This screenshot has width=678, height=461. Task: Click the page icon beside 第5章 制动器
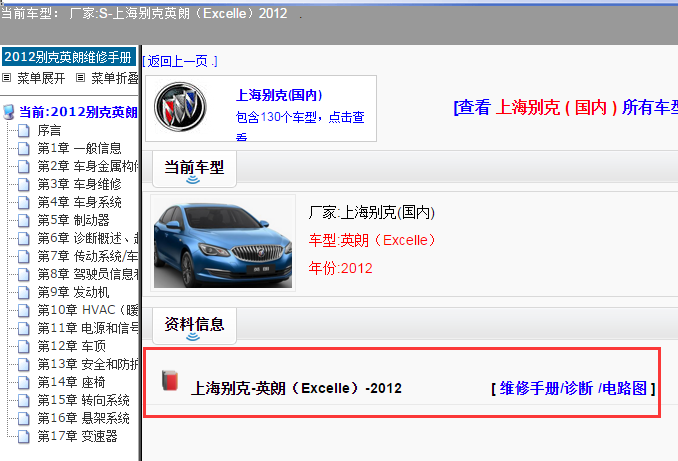coord(24,221)
